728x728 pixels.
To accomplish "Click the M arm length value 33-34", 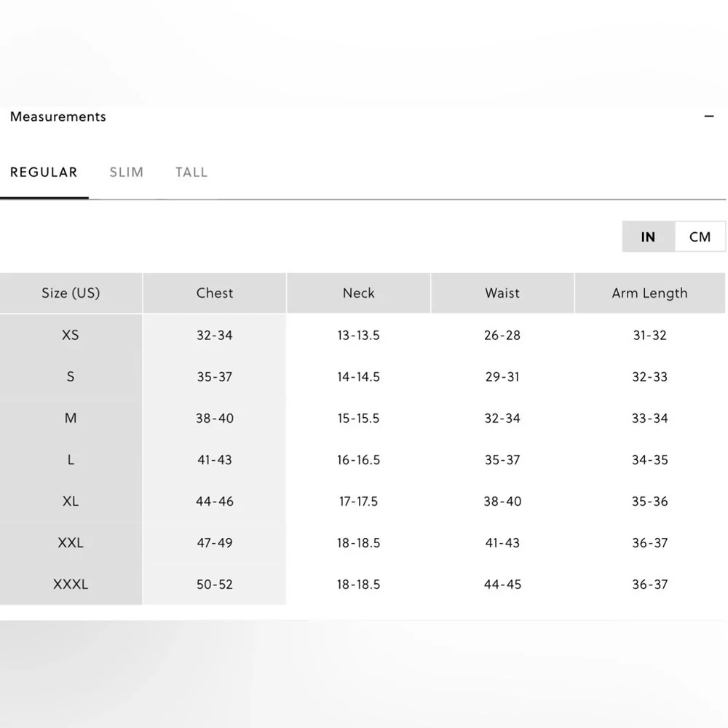I will point(649,419).
